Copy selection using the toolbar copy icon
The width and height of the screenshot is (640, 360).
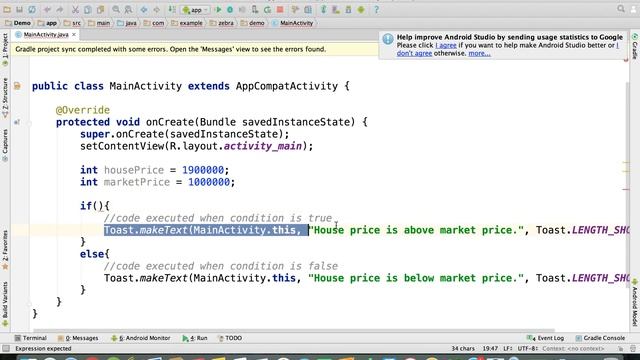pyautogui.click(x=87, y=9)
